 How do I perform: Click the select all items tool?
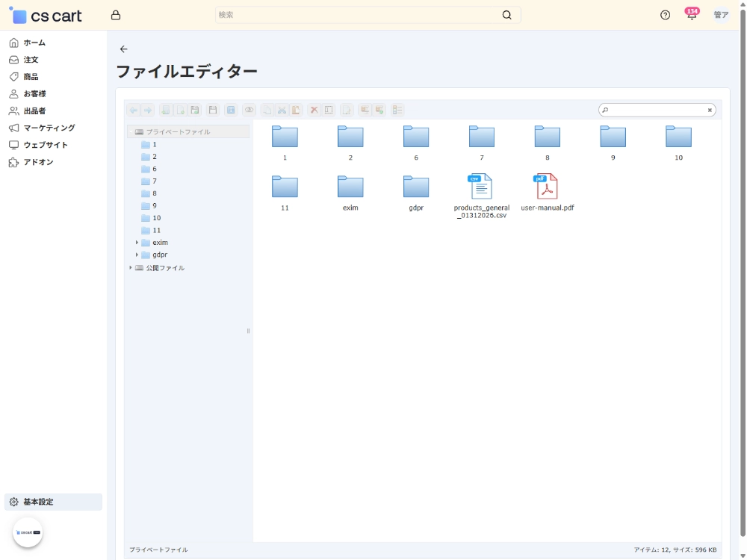[329, 110]
